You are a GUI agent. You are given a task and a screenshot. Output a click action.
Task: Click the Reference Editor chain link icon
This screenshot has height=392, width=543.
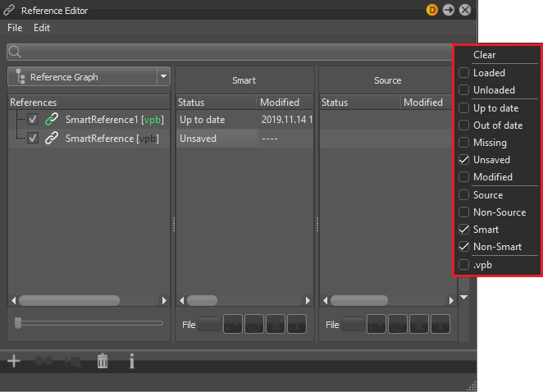pyautogui.click(x=9, y=10)
